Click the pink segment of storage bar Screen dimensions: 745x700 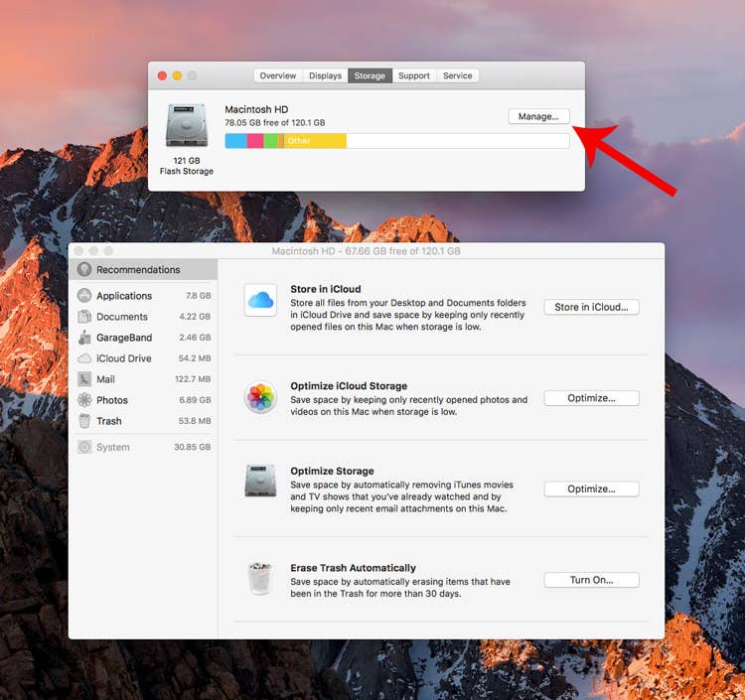tap(255, 141)
